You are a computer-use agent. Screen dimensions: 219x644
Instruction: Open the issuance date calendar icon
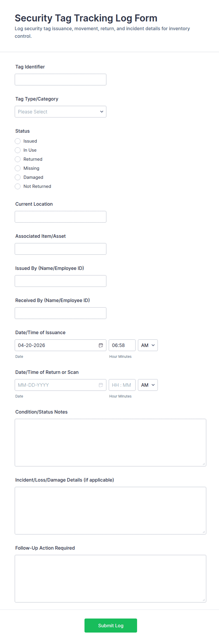[101, 345]
